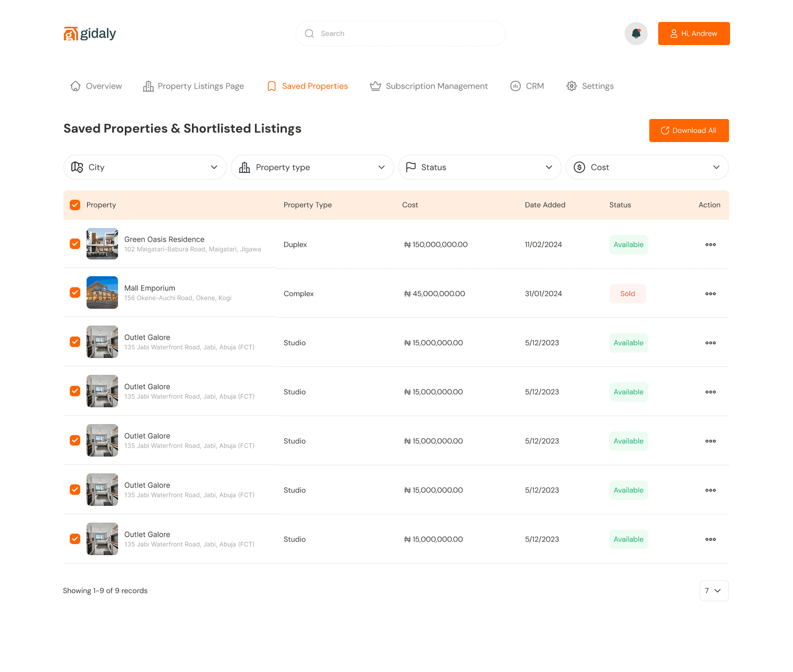Click the Settings gear icon
Image resolution: width=793 pixels, height=672 pixels.
point(572,86)
